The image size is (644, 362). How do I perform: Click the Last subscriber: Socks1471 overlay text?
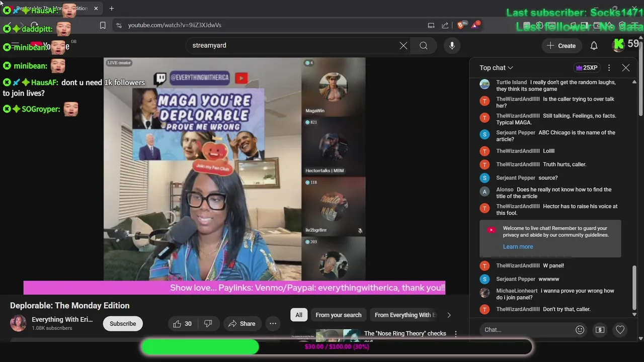(x=575, y=13)
